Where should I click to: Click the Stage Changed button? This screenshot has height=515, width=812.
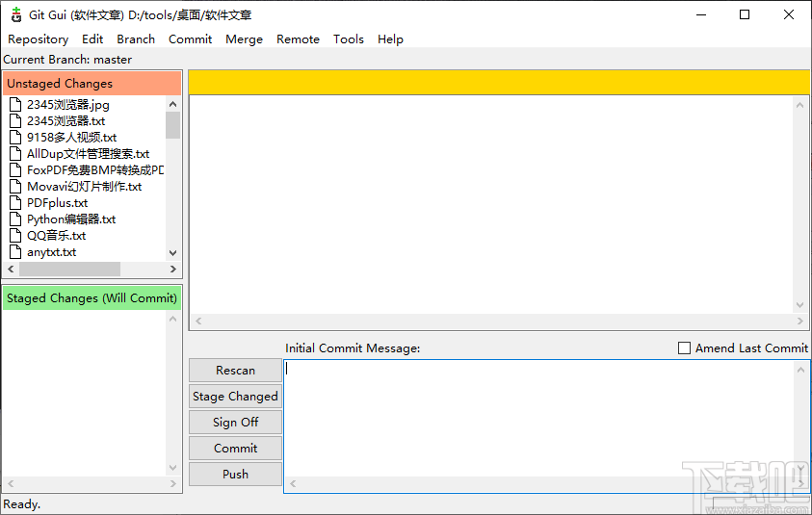(x=235, y=397)
